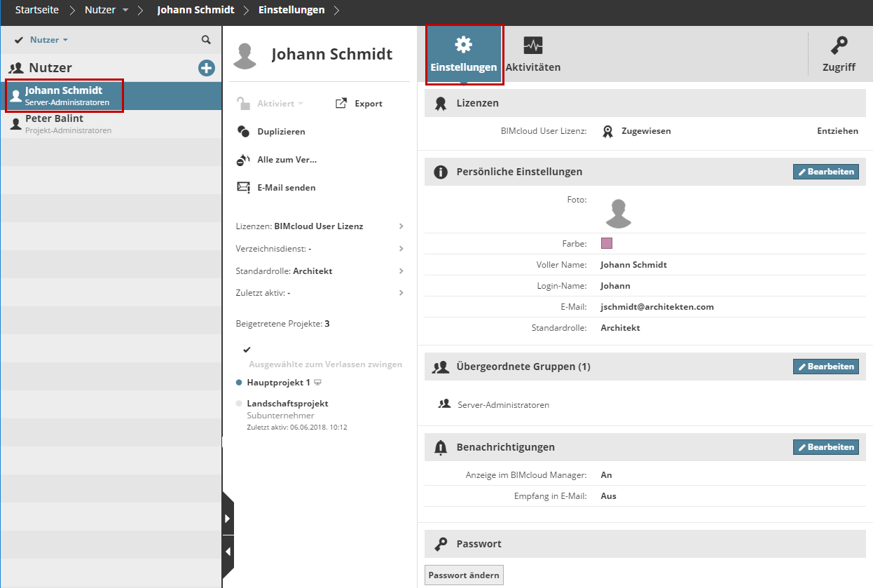Click the Alle zum Verlassen zwingen icon
The image size is (873, 588).
[243, 160]
